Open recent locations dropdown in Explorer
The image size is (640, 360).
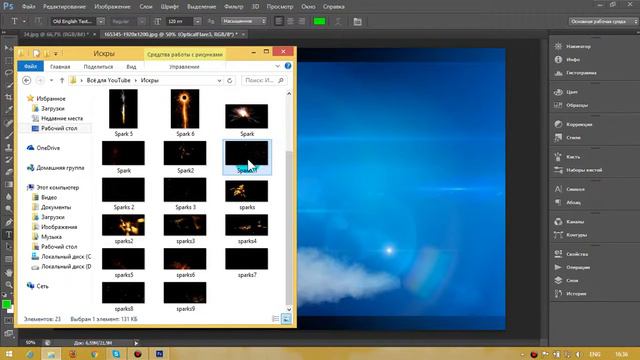click(x=51, y=80)
